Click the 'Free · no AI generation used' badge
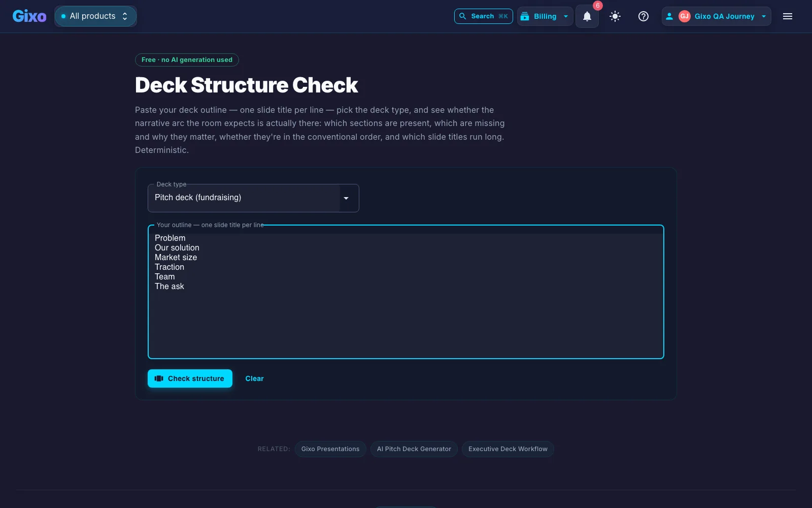 [187, 60]
